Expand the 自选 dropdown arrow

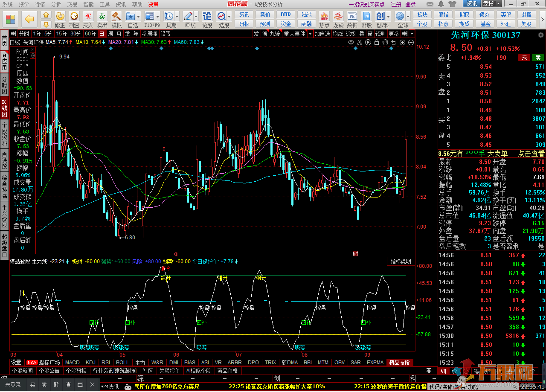tap(139, 16)
